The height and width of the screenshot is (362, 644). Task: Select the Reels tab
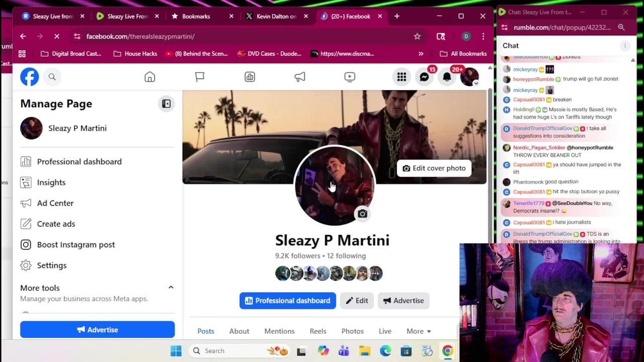click(x=318, y=331)
